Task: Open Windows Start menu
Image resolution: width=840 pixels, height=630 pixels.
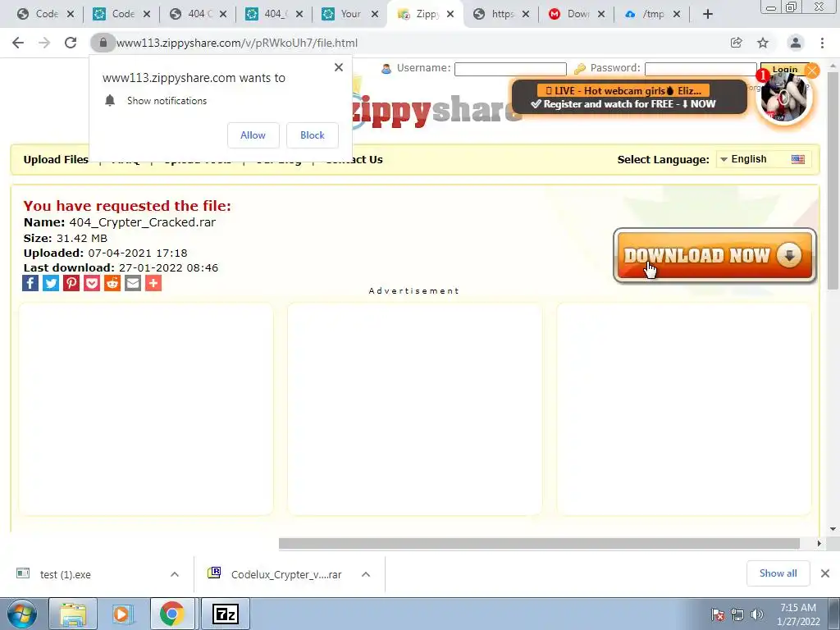Action: click(22, 614)
